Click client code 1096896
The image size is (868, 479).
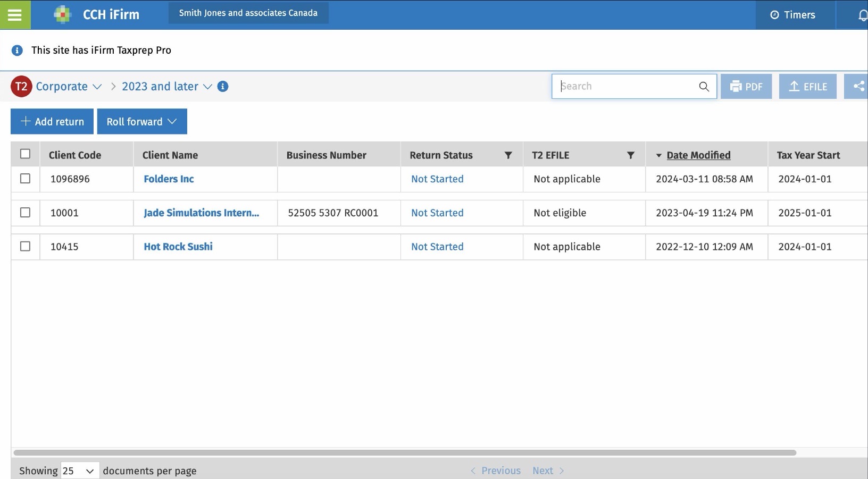coord(70,179)
